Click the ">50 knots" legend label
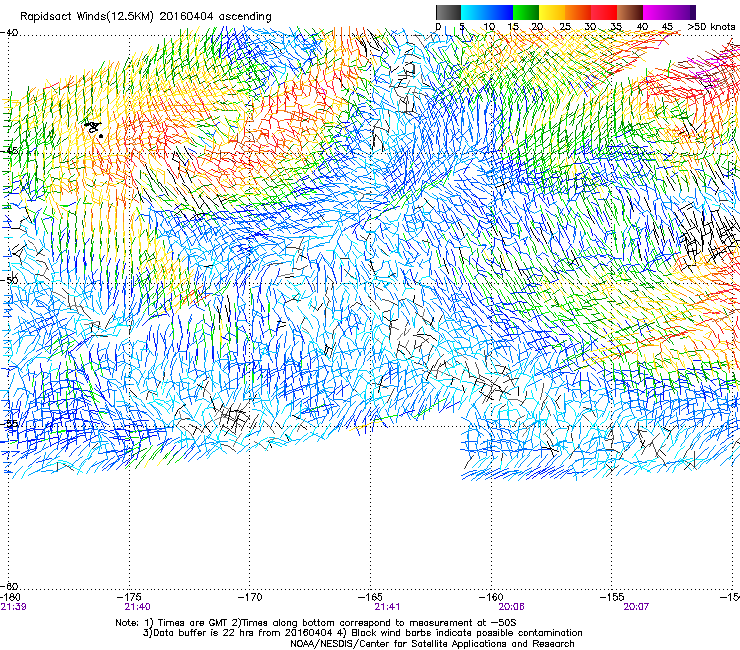The width and height of the screenshot is (740, 650). pyautogui.click(x=711, y=27)
